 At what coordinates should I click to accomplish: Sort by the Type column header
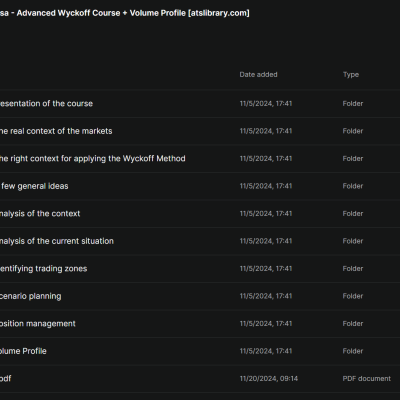(351, 75)
